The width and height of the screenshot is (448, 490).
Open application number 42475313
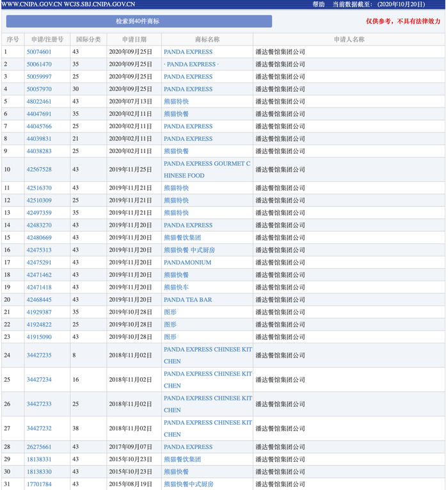pos(39,250)
